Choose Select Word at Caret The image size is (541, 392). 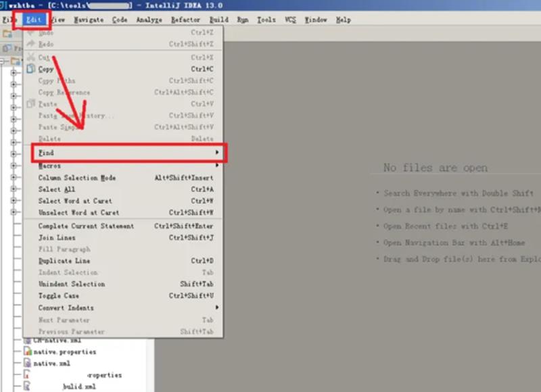point(123,201)
